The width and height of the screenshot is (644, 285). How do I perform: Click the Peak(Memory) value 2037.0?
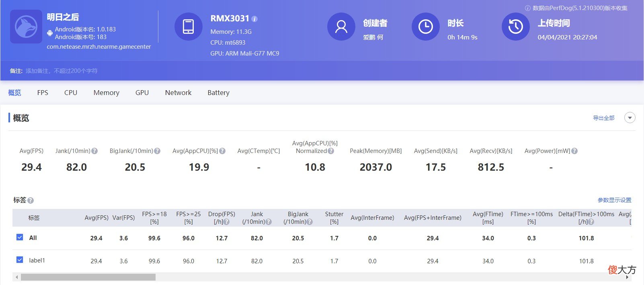(x=376, y=167)
